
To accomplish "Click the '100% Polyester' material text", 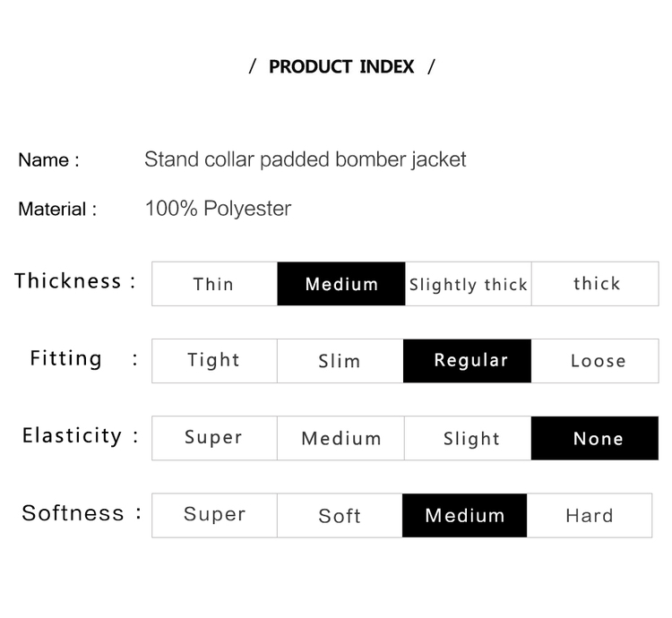I will point(218,209).
